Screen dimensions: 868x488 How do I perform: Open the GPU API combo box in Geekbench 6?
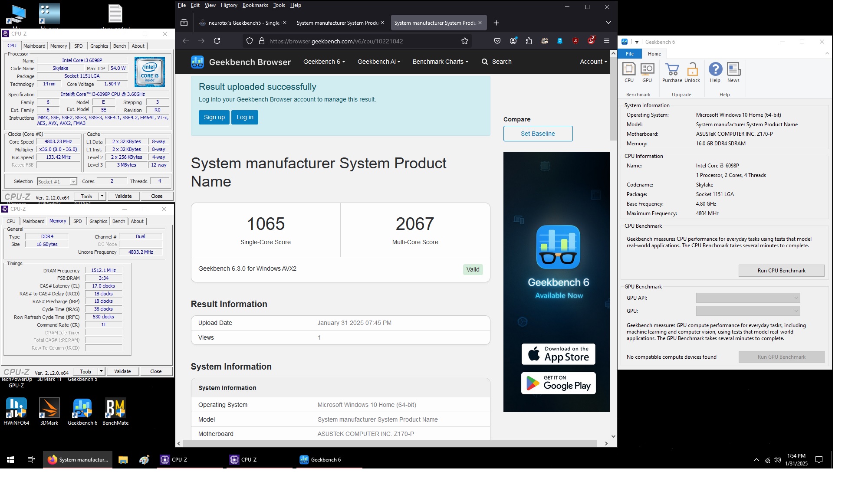tap(748, 298)
